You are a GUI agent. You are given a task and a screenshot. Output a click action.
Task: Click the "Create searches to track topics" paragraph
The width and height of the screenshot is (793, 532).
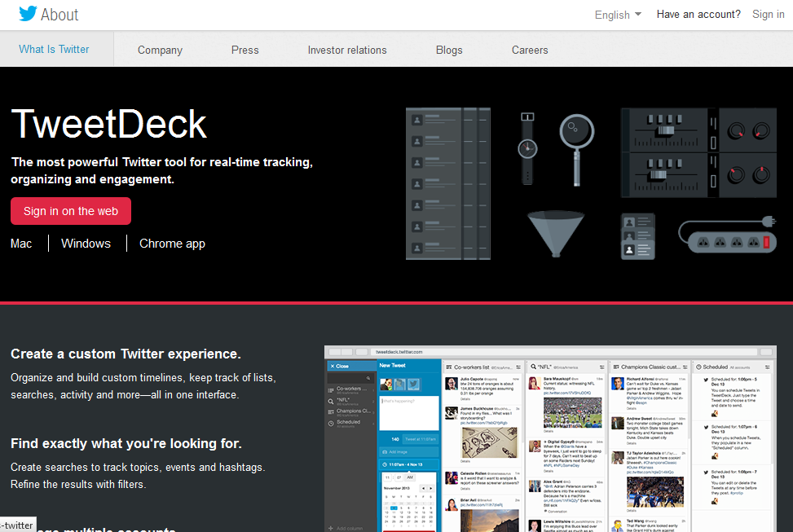click(x=138, y=476)
